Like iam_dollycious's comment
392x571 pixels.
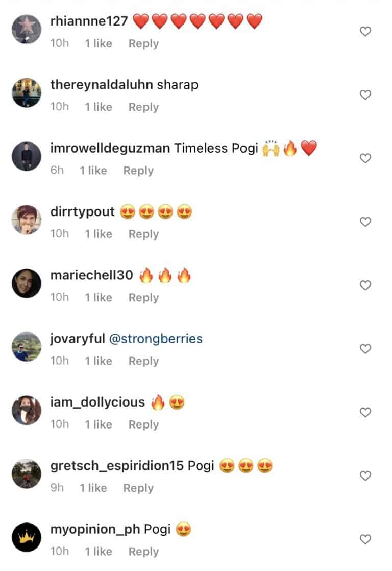tap(365, 412)
